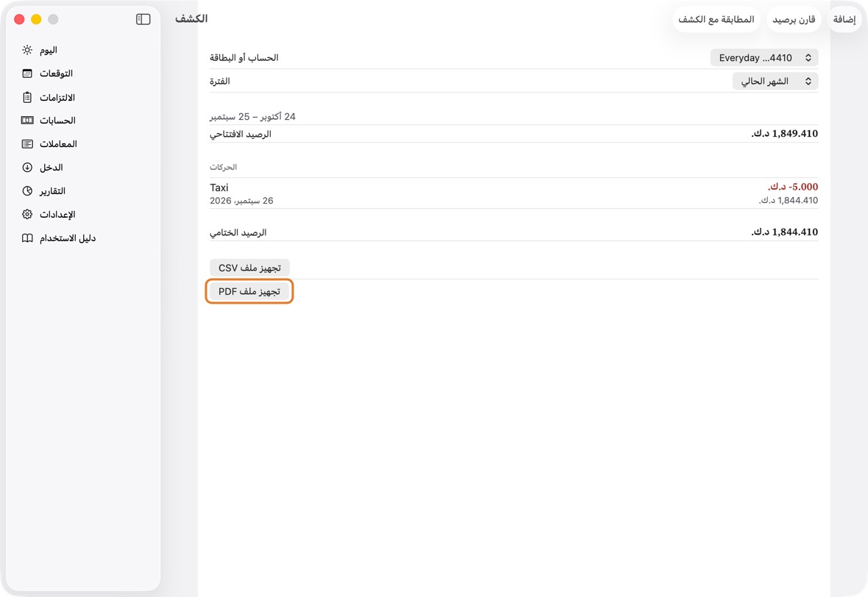Click the book icon beside دليل الاستخدام
This screenshot has width=868, height=597.
(x=27, y=238)
